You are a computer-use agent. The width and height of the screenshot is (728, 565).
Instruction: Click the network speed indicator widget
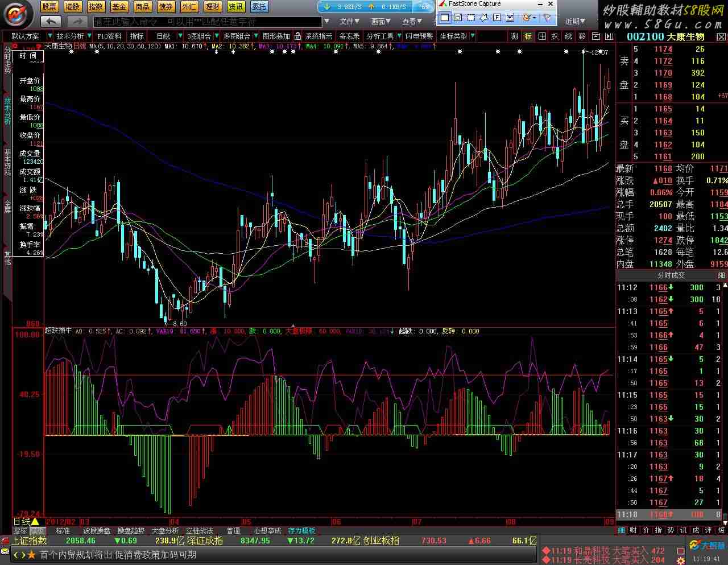point(376,7)
